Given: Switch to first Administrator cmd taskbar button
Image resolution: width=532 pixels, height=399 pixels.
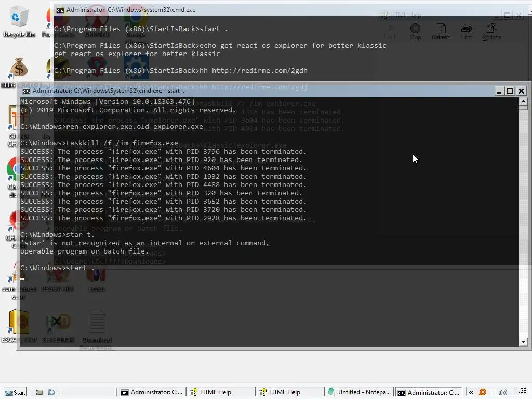Looking at the screenshot, I should [151, 392].
